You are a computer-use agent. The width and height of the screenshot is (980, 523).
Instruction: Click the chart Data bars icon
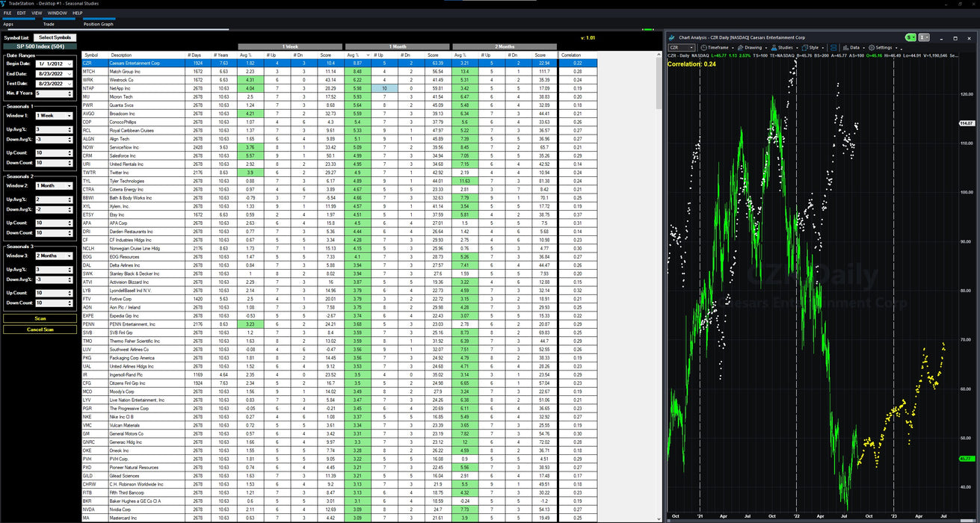click(845, 47)
